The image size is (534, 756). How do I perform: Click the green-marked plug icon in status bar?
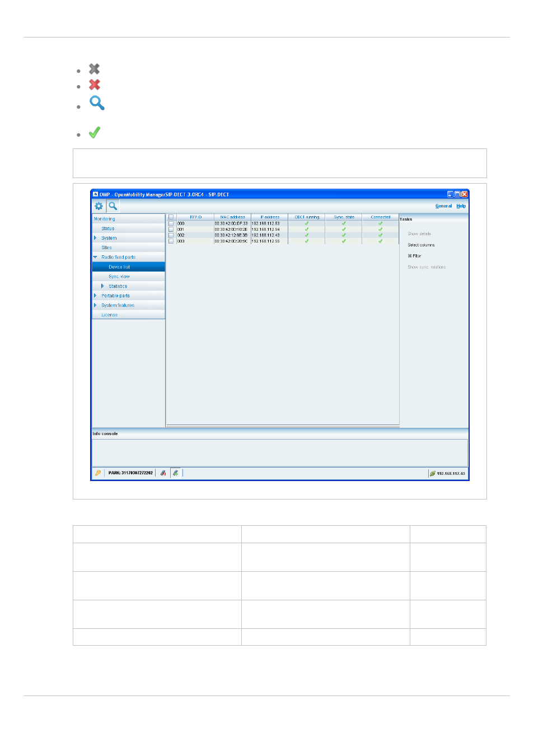176,473
